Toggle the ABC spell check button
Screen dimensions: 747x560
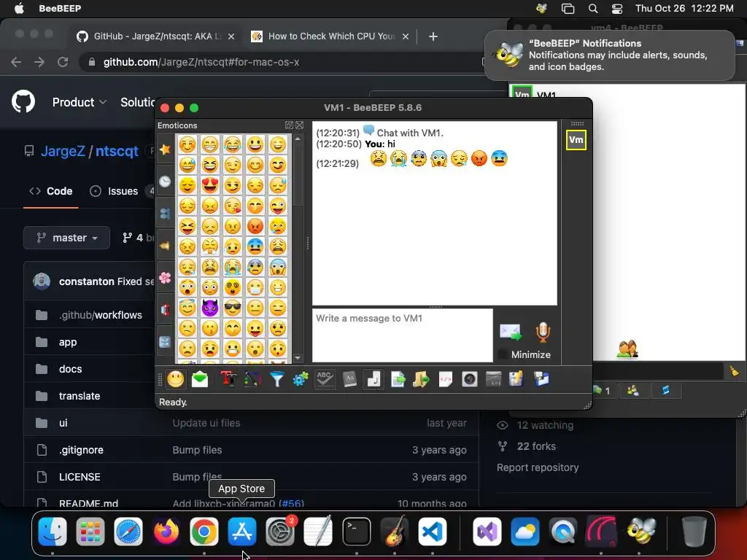pyautogui.click(x=325, y=379)
